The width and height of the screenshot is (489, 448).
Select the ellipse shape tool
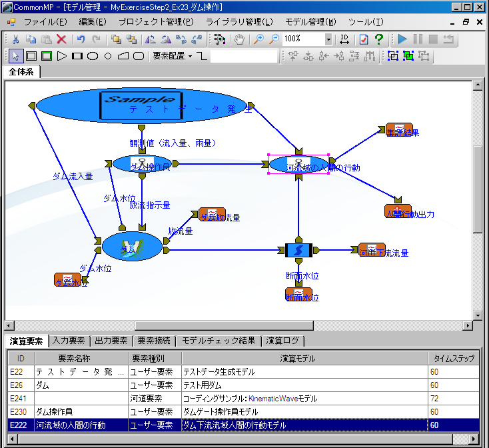point(93,56)
